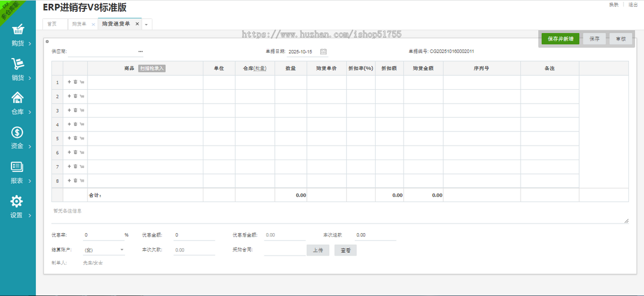Click row 2 数量 cell
644x296 pixels.
click(291, 96)
